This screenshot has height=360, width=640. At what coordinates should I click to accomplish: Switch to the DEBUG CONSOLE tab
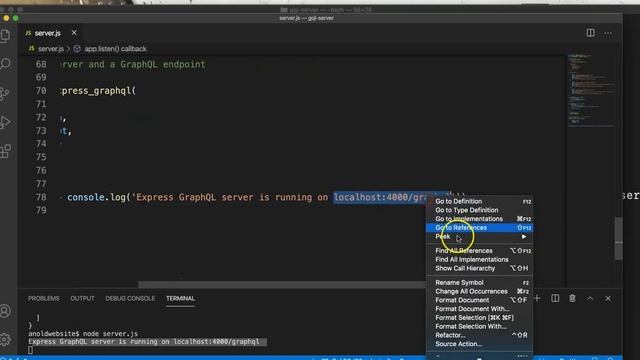point(130,298)
